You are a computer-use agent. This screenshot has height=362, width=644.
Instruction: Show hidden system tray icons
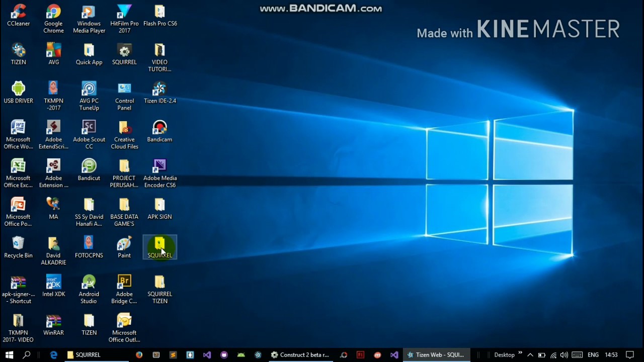click(x=530, y=355)
